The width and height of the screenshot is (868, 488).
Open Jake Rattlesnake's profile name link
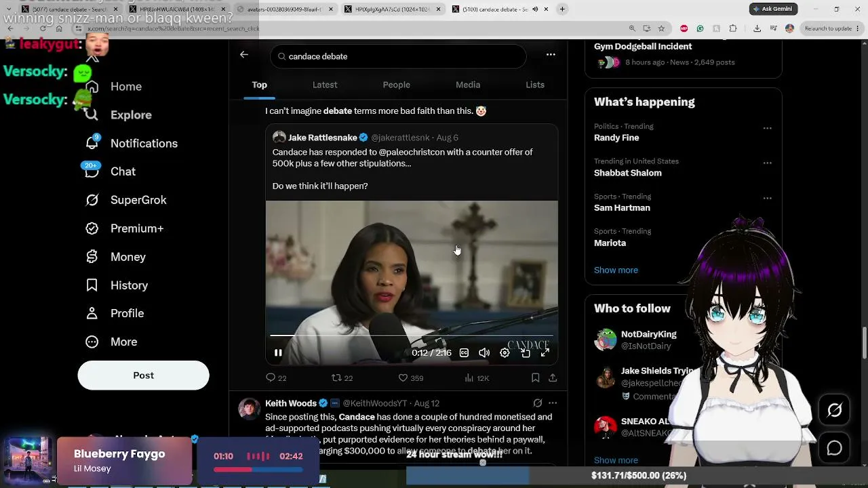pos(323,138)
